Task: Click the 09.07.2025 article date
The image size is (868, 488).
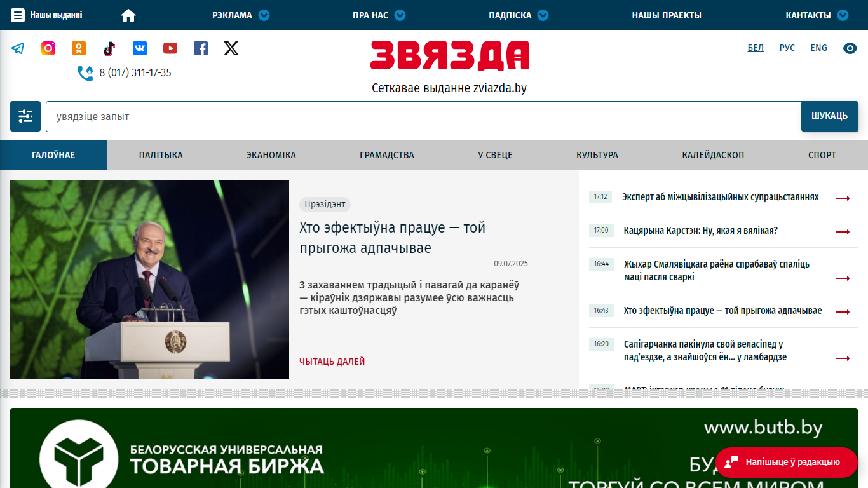Action: (x=511, y=264)
